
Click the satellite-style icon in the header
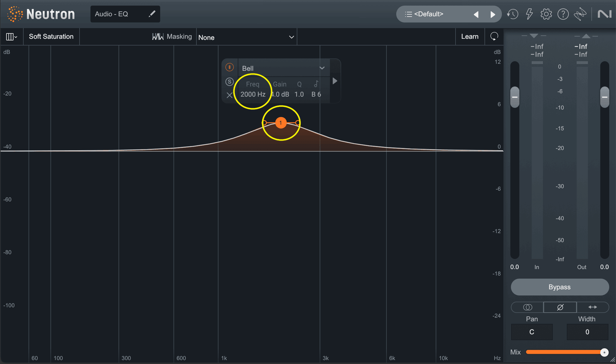coord(580,14)
